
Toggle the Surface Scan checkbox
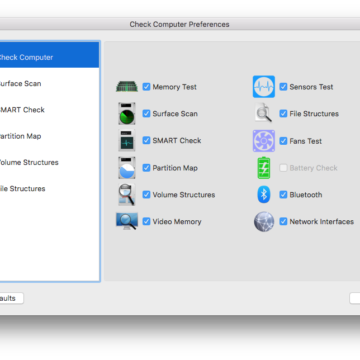coord(146,114)
